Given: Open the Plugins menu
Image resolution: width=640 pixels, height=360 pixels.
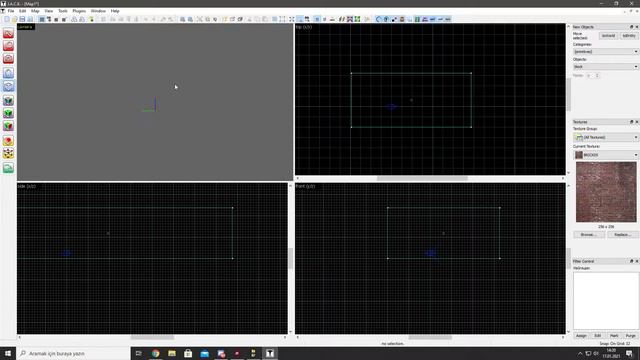Looking at the screenshot, I should pyautogui.click(x=79, y=11).
